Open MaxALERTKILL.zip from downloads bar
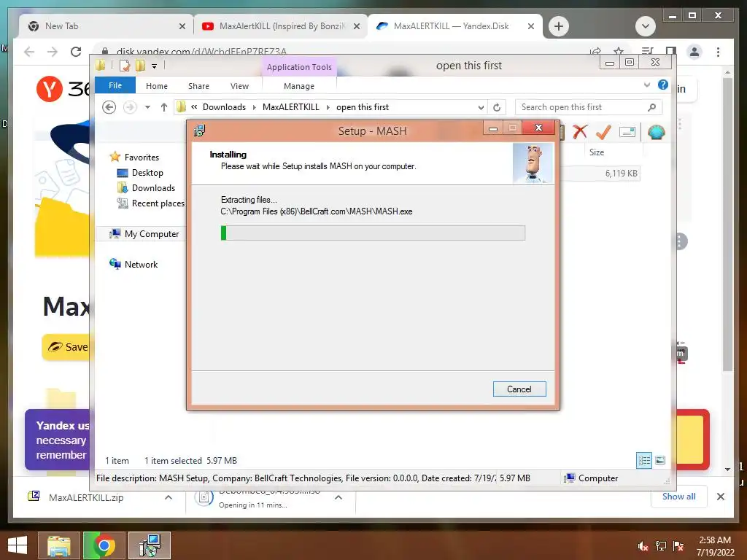Viewport: 747px width, 560px height. click(x=86, y=497)
